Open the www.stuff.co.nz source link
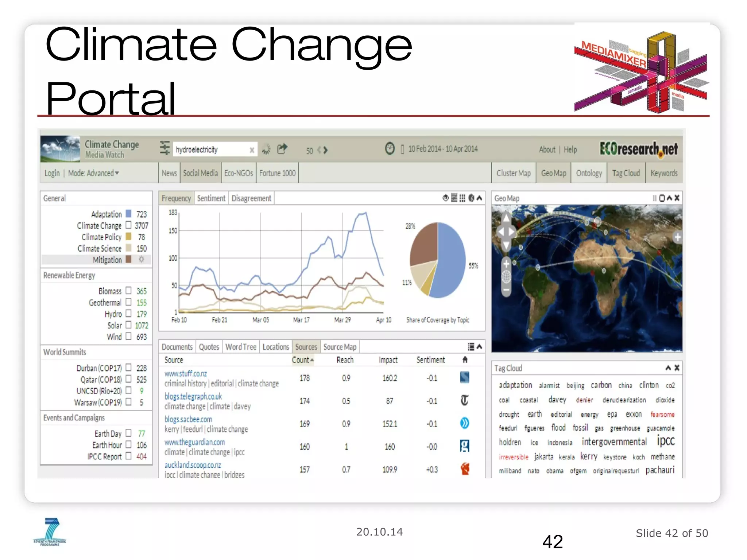This screenshot has height=560, width=747. (186, 374)
